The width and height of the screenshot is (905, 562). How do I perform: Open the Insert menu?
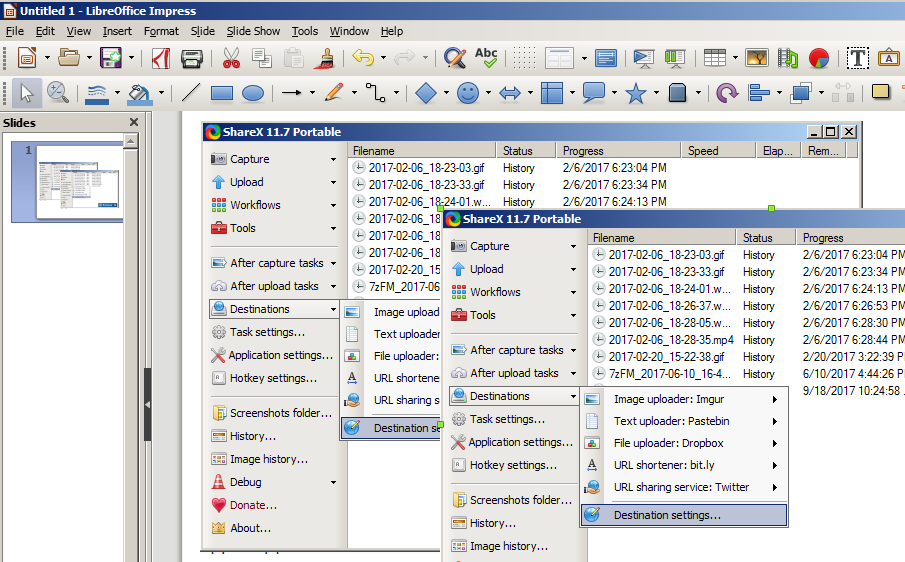pyautogui.click(x=117, y=31)
